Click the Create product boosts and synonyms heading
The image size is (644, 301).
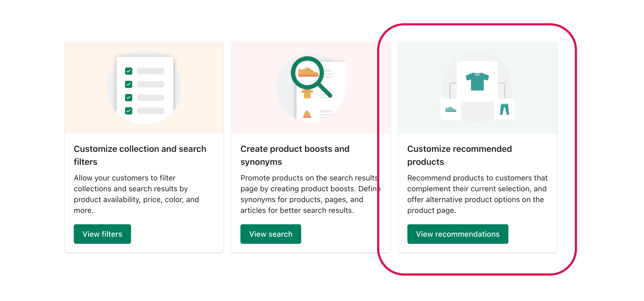point(295,155)
